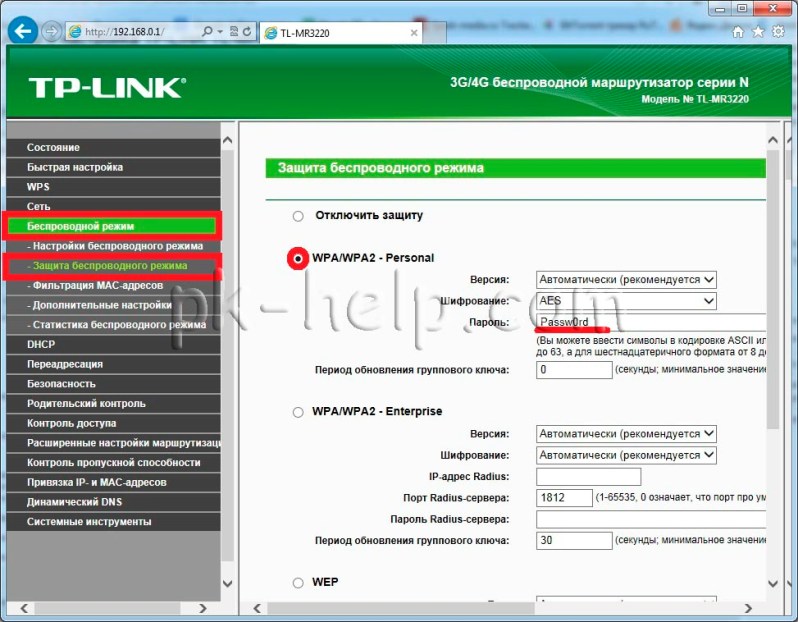Open Быстрая настройка menu item
This screenshot has height=622, width=798.
pyautogui.click(x=113, y=167)
